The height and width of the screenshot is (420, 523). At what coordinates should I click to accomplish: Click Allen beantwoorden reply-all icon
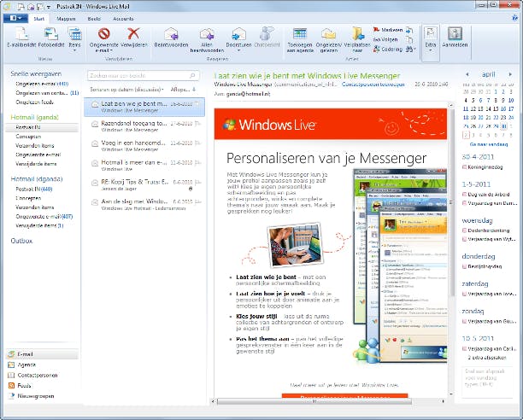207,34
